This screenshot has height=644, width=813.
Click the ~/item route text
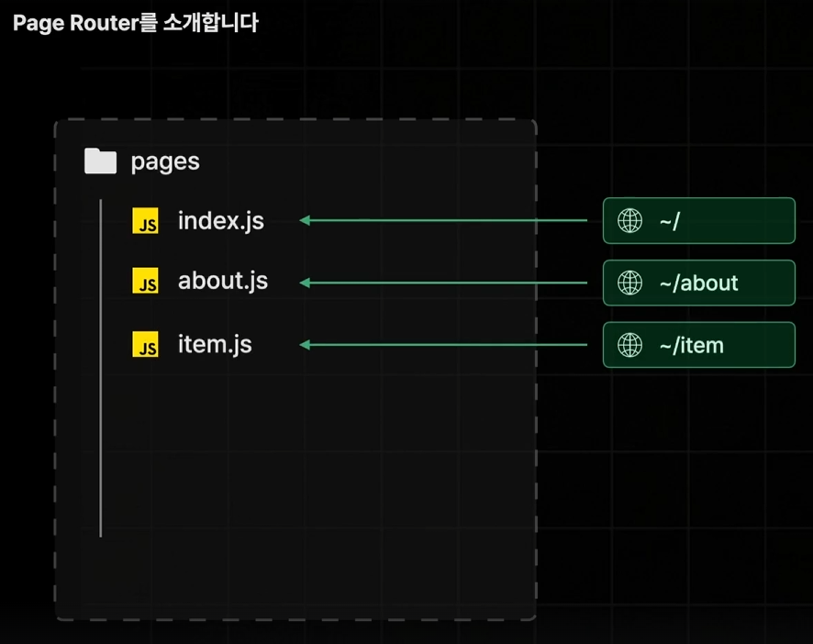click(691, 345)
